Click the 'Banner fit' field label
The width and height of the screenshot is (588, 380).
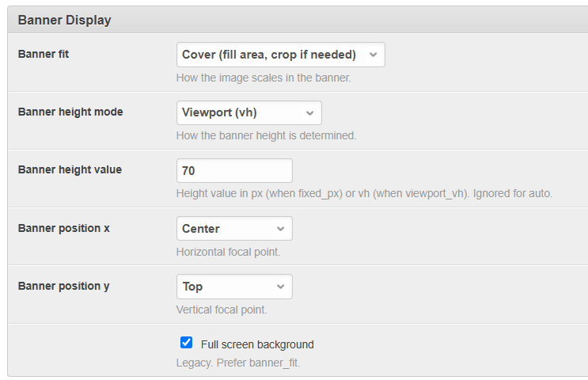tap(44, 54)
